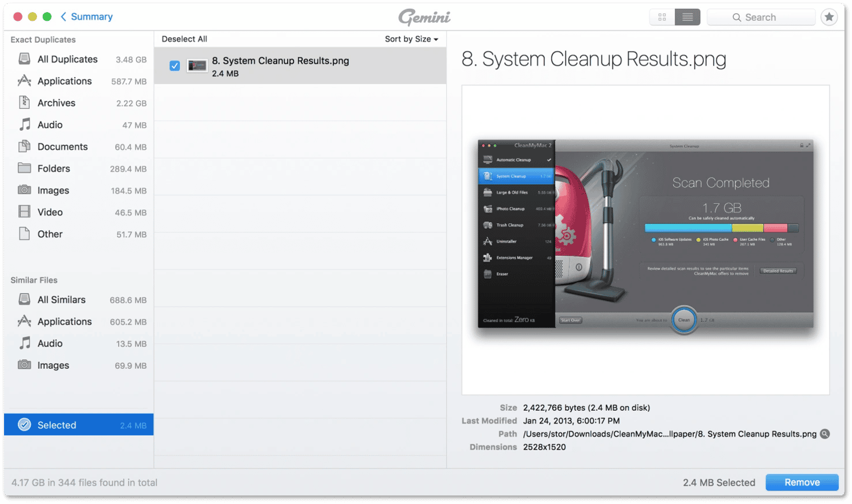Screen dimensions: 852x504
Task: Click the search magnifier icon
Action: pyautogui.click(x=737, y=17)
